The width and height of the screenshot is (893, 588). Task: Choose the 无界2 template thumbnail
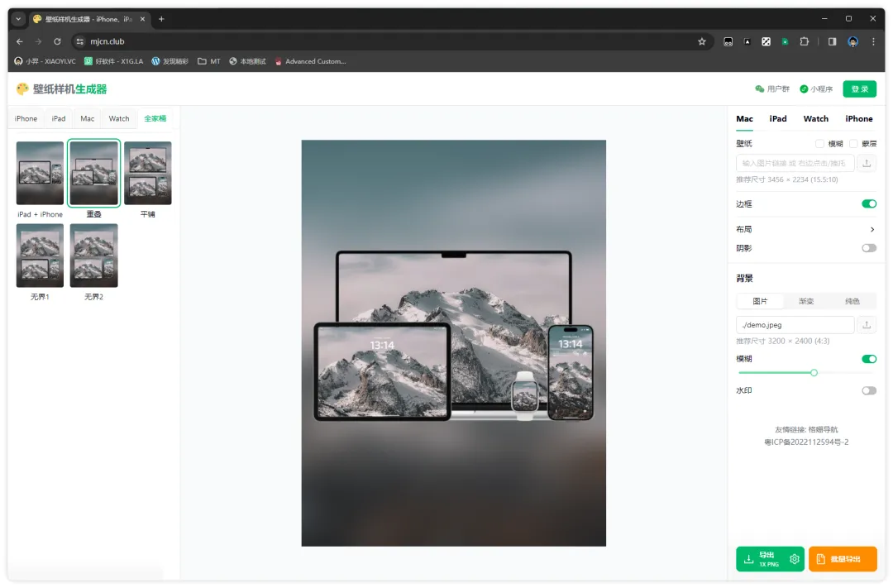[94, 256]
